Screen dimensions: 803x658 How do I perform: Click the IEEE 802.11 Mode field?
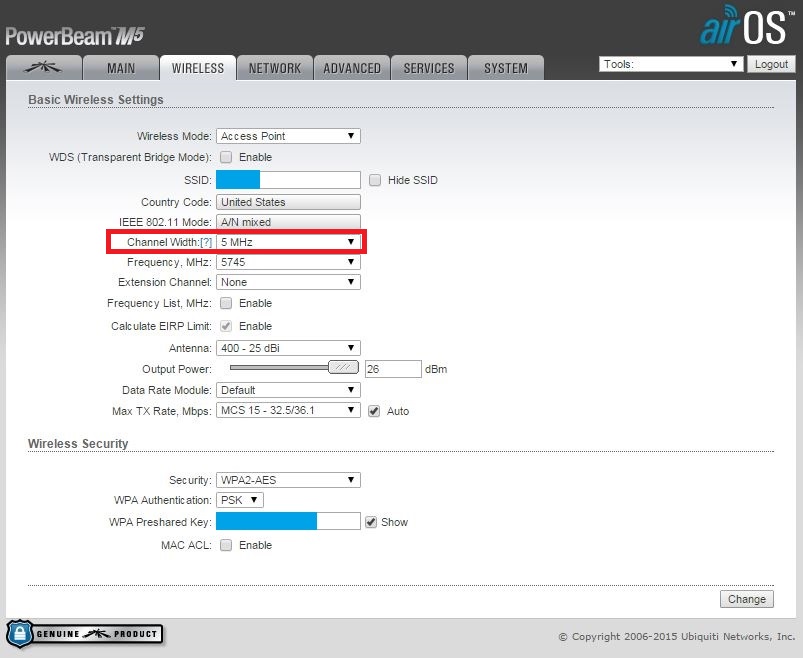(x=288, y=222)
